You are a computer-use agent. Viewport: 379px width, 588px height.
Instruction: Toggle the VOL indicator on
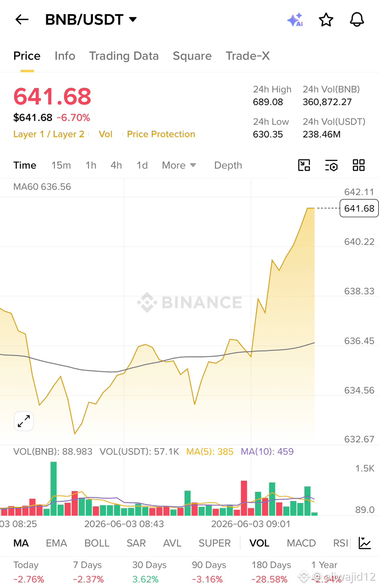259,543
